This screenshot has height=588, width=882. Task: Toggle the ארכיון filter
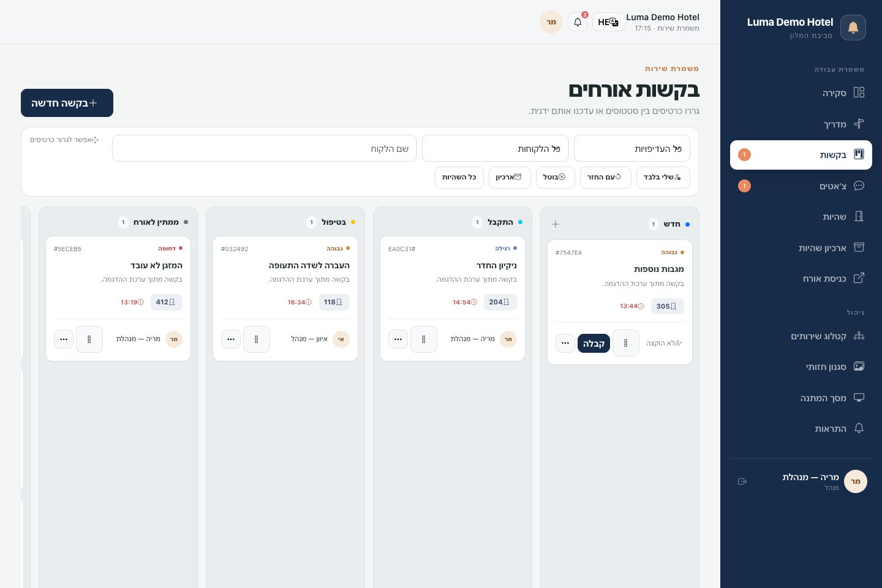(510, 178)
